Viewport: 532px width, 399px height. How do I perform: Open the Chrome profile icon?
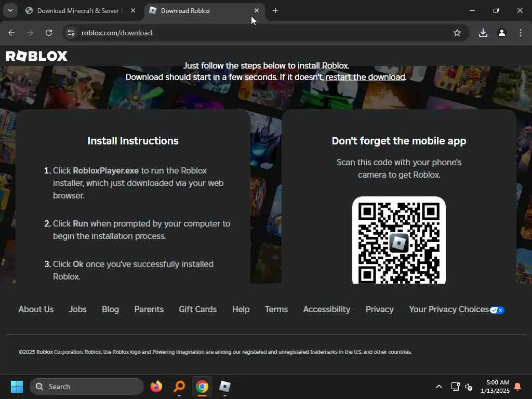point(502,33)
